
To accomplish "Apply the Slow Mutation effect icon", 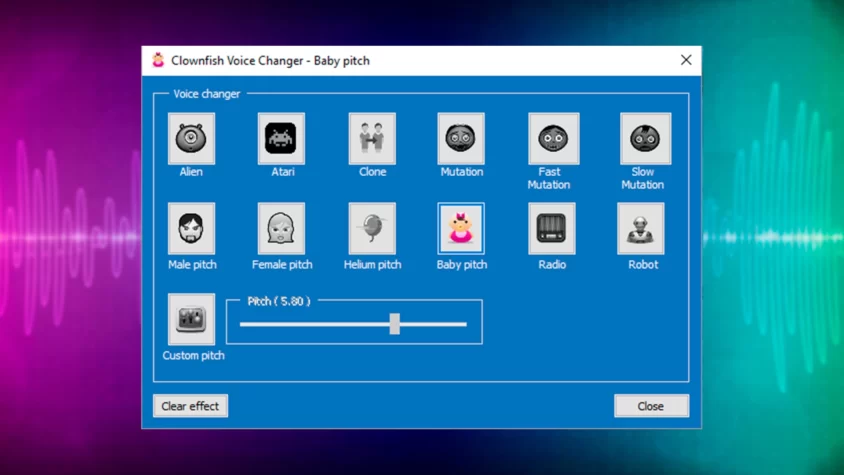I will coord(645,138).
